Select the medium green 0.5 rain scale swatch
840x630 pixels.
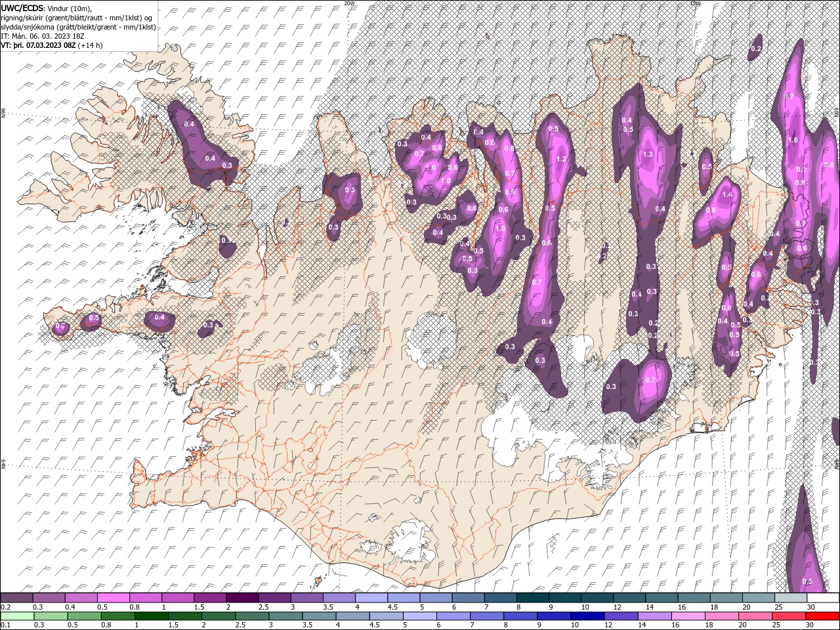(x=85, y=616)
